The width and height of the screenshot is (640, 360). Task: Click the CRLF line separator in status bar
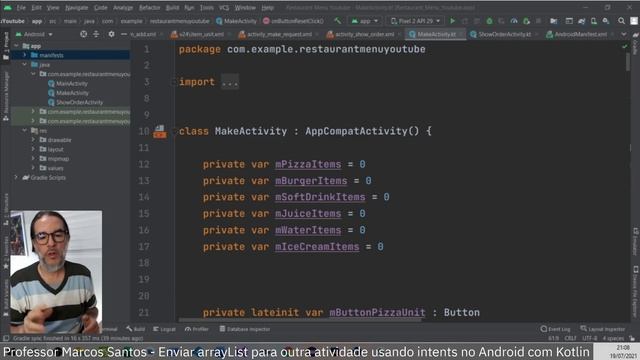[x=570, y=338]
